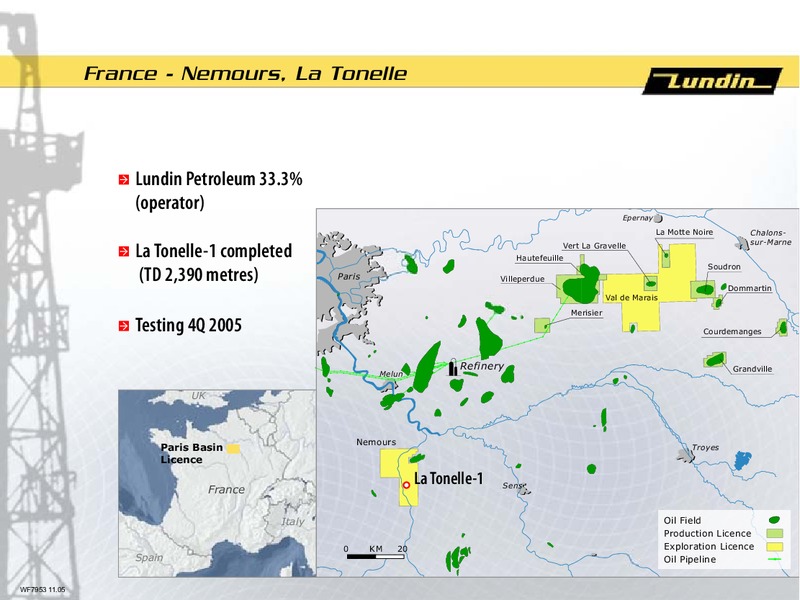The height and width of the screenshot is (600, 800).
Task: Click the 'La Tonelle-1' map label
Action: pos(448,479)
